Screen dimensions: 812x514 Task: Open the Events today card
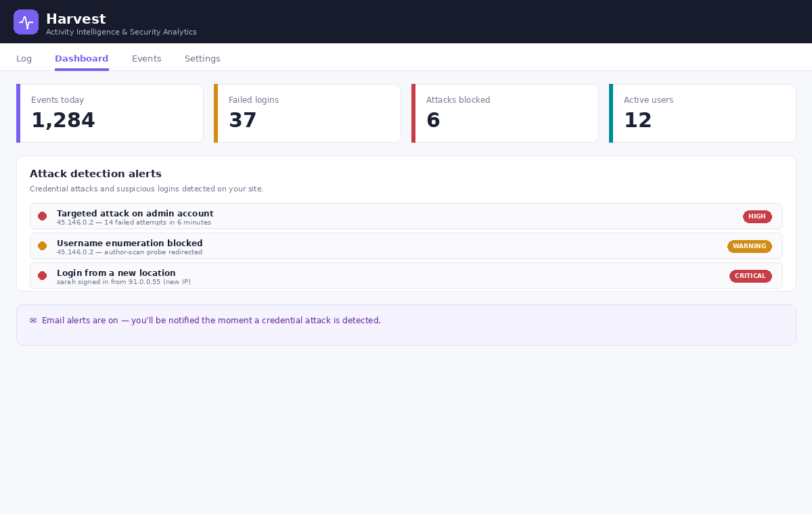pyautogui.click(x=110, y=114)
